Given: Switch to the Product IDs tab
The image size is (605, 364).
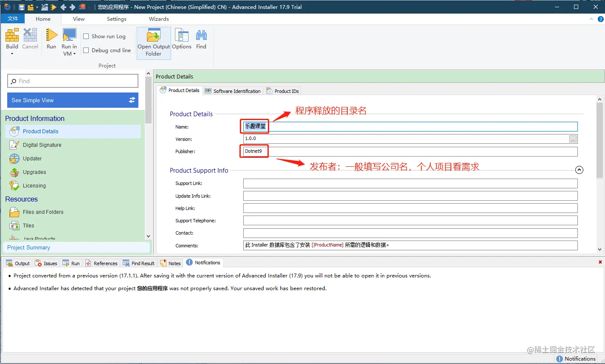Looking at the screenshot, I should pos(283,91).
